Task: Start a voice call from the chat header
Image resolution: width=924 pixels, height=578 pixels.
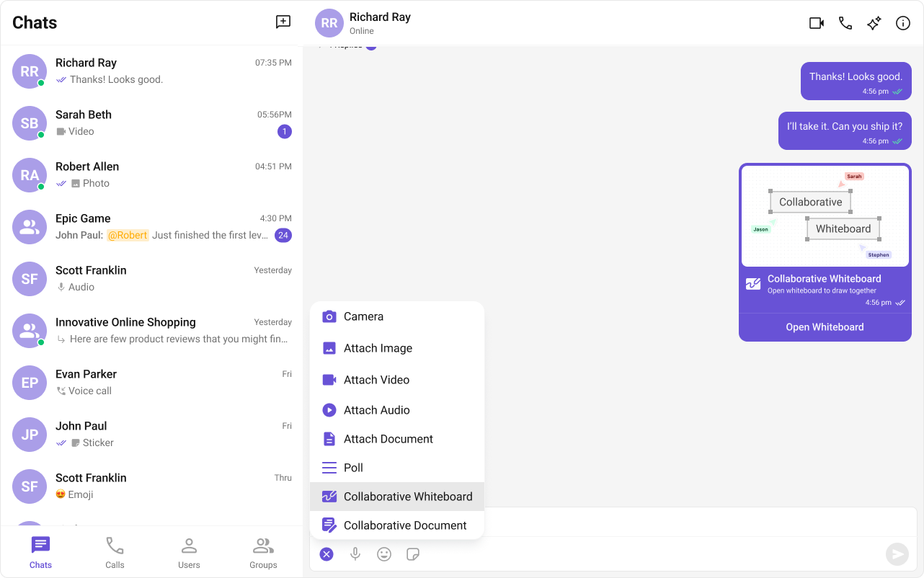Action: click(845, 22)
